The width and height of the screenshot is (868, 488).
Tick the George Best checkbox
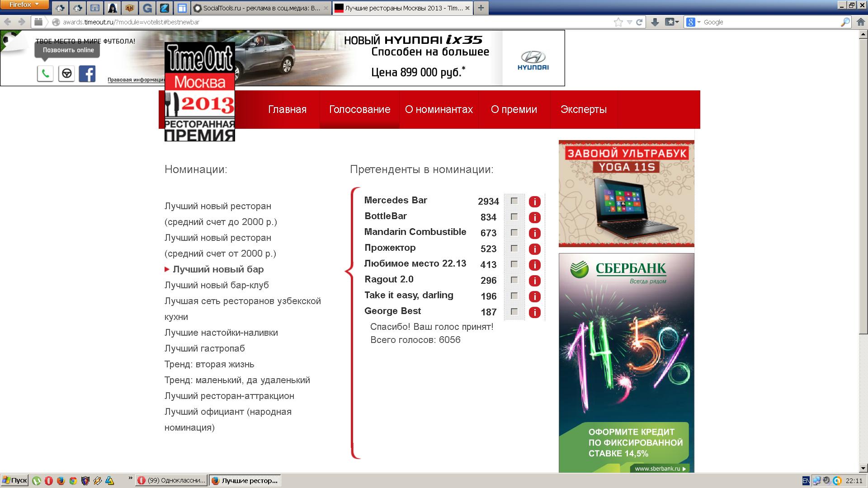(x=514, y=312)
